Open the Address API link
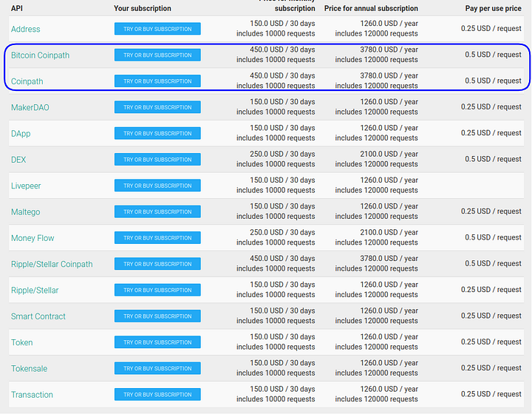 (x=25, y=29)
